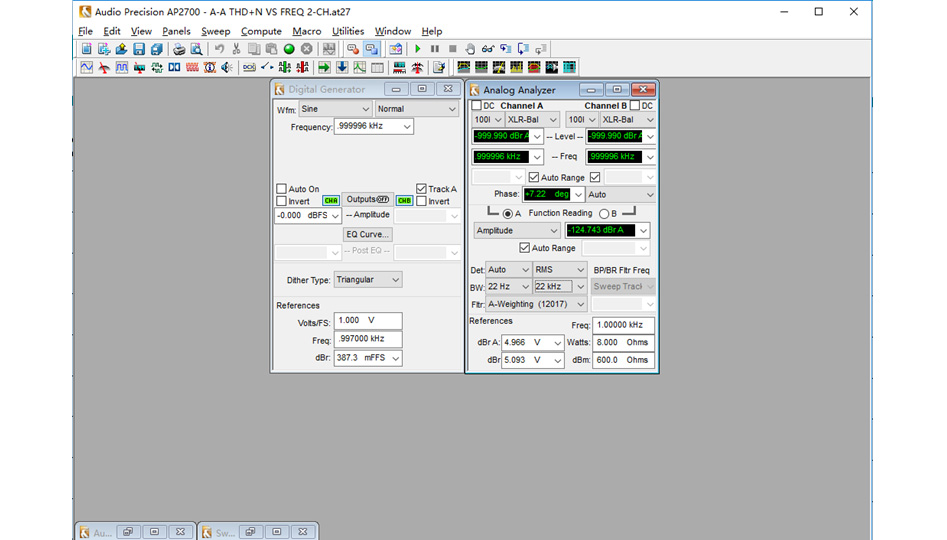Toggle Invert checkbox beside CHA
This screenshot has height=540, width=947.
click(281, 201)
